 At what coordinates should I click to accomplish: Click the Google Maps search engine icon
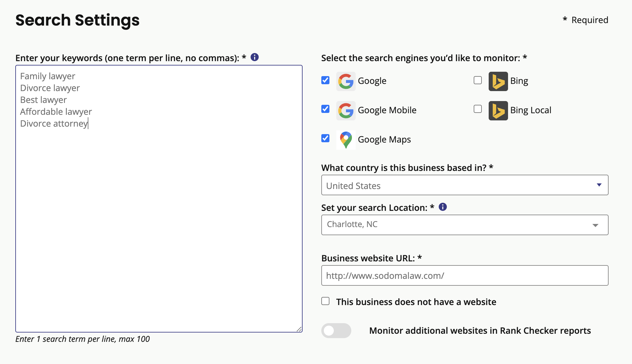point(346,139)
